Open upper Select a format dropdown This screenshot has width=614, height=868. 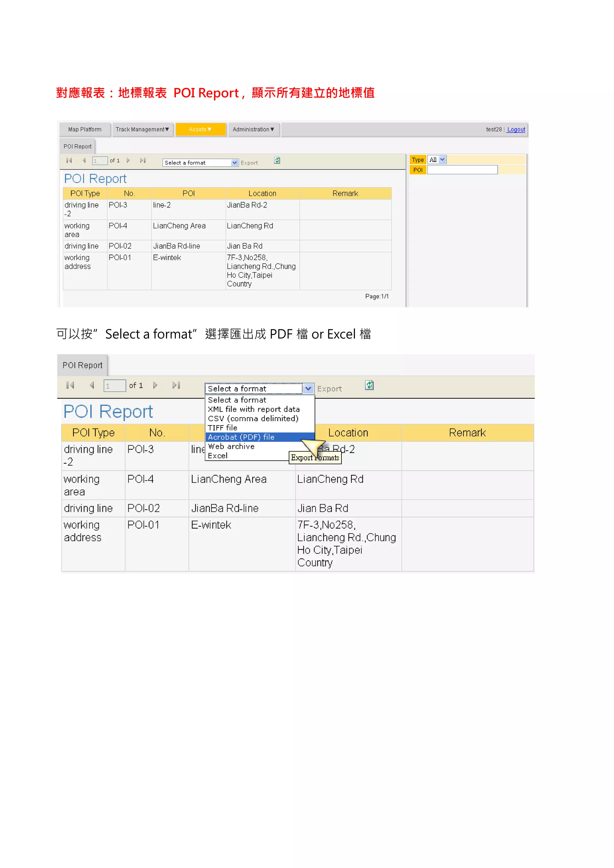click(x=201, y=163)
